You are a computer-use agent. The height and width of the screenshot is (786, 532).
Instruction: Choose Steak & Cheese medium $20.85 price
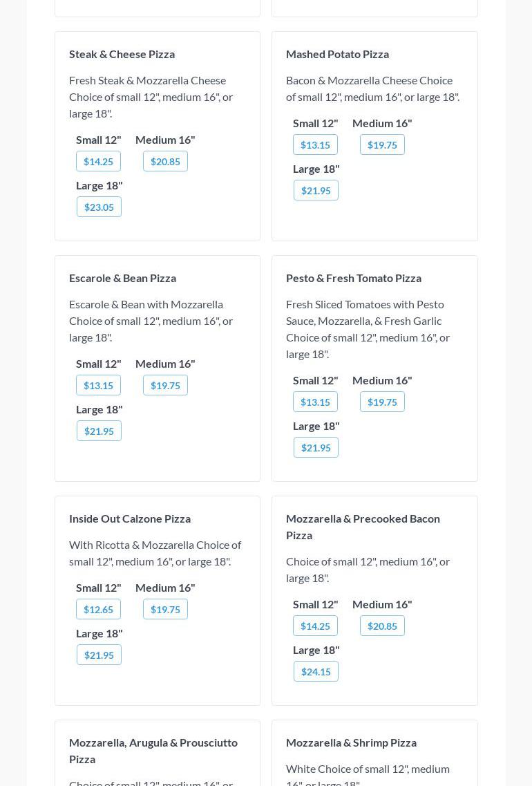(165, 161)
